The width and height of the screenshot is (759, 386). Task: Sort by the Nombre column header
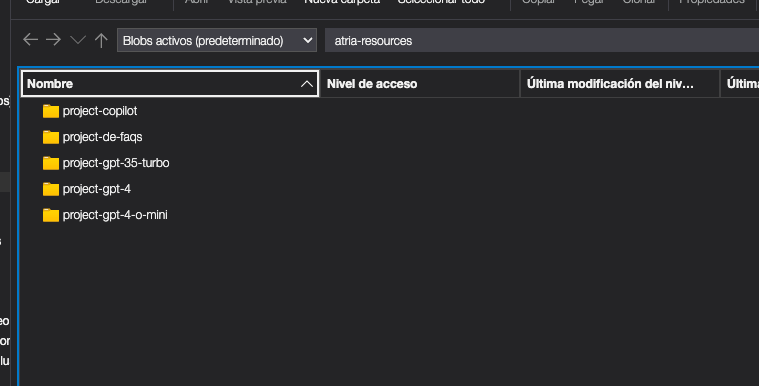170,84
